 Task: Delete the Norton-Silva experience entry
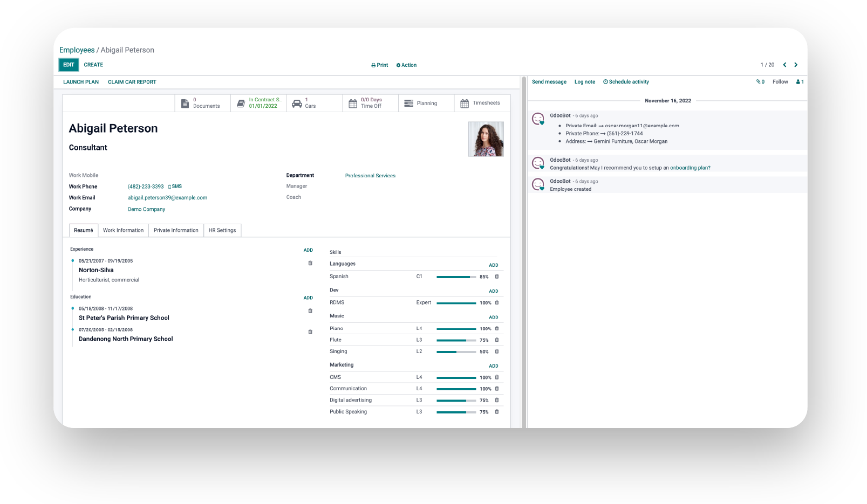coord(310,263)
